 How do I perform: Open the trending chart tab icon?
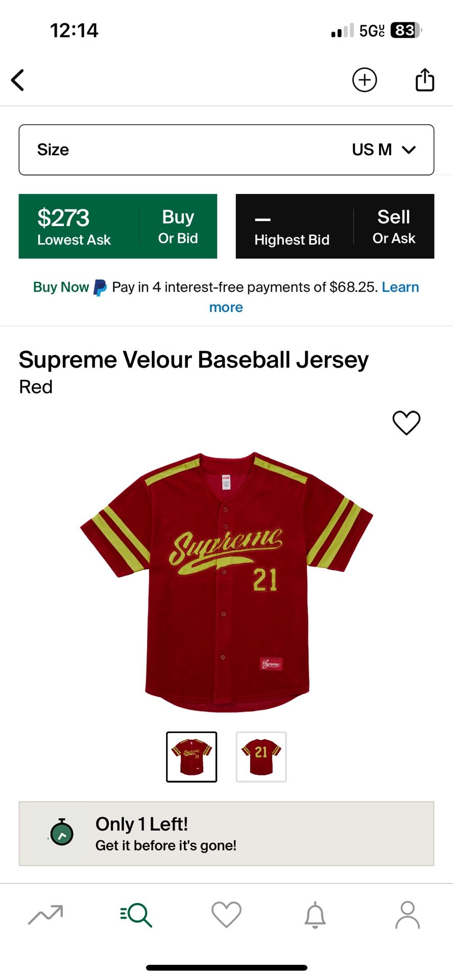click(x=45, y=915)
